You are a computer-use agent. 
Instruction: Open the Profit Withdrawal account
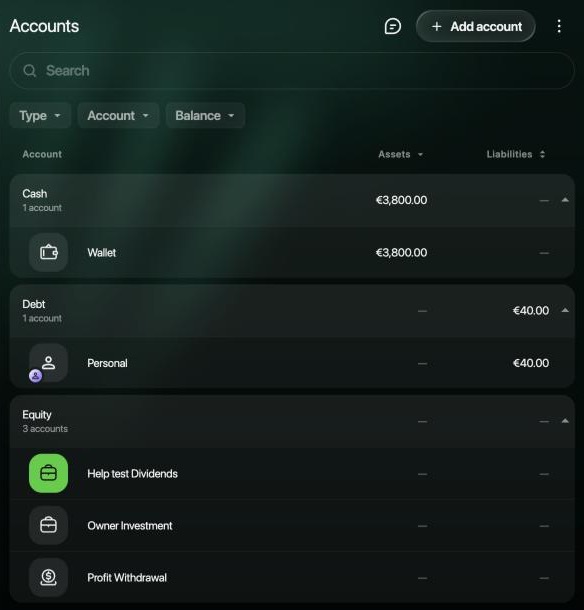tap(292, 577)
